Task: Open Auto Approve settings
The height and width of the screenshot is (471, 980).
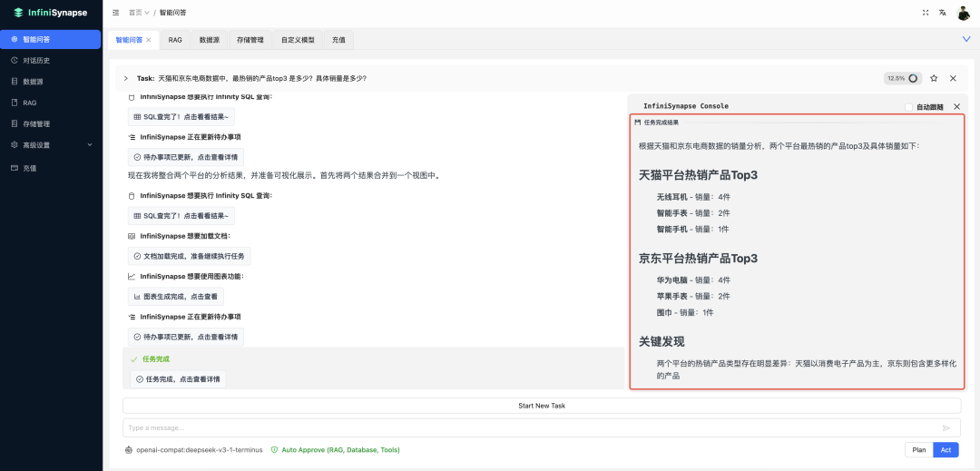Action: coord(336,450)
